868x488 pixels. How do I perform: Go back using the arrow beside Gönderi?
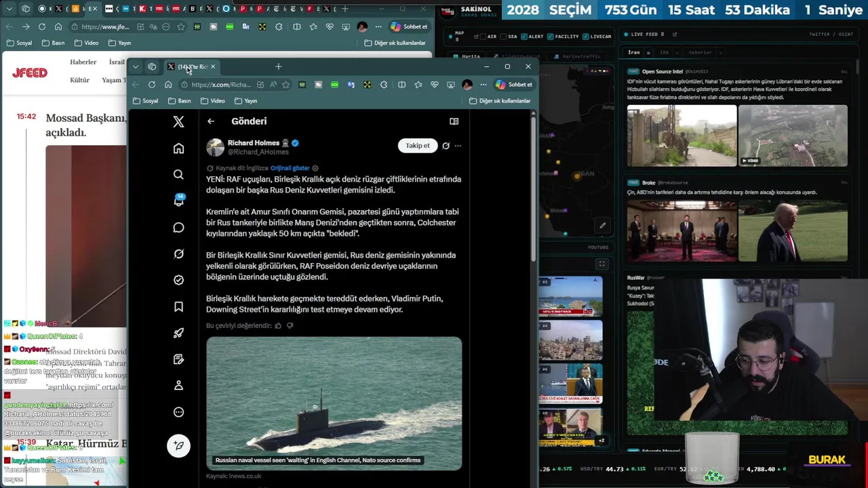211,121
